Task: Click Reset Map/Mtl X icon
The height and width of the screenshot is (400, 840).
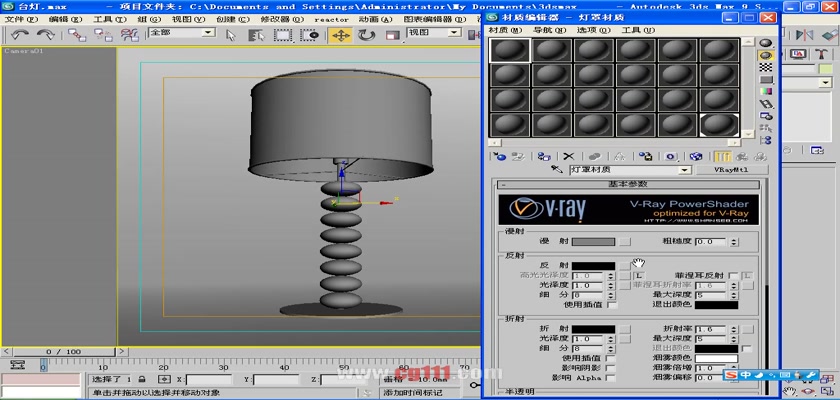Action: click(569, 156)
